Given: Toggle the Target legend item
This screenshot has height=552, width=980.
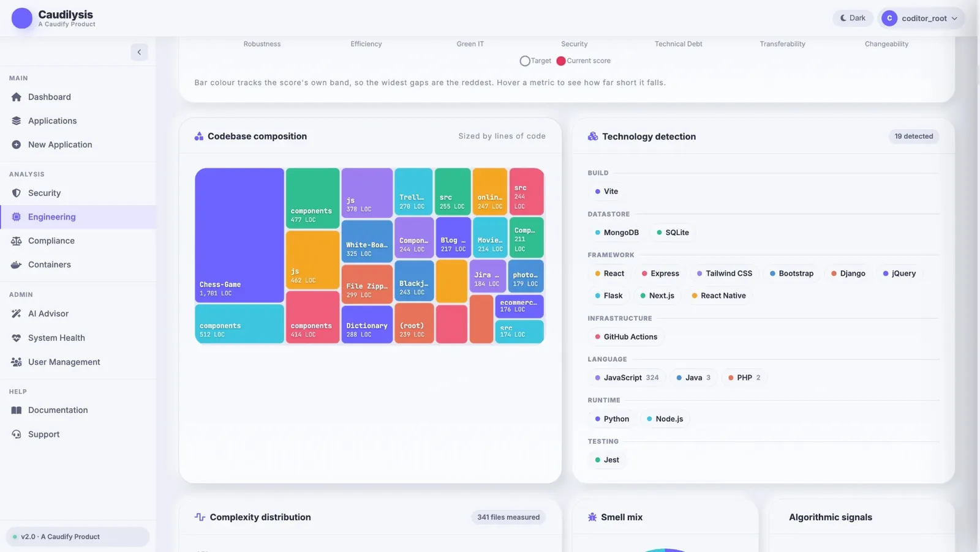Looking at the screenshot, I should point(535,61).
